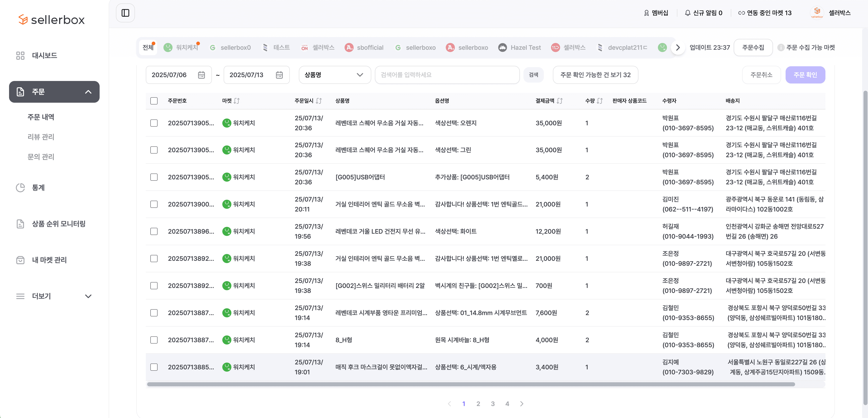The height and width of the screenshot is (418, 868).
Task: Sort by 수량 column arrows
Action: point(599,101)
